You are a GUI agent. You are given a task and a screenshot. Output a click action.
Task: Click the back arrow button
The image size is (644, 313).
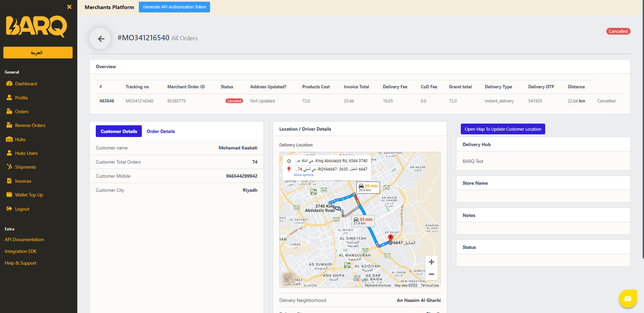(101, 39)
